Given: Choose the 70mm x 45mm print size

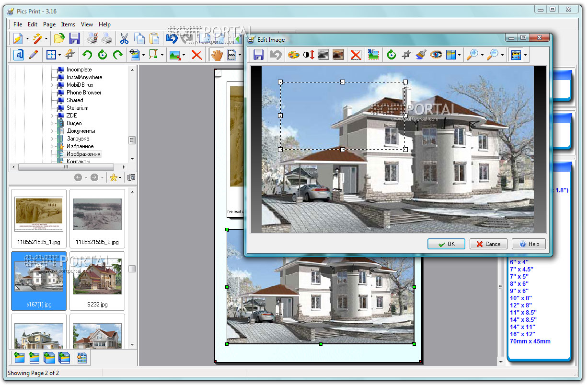Looking at the screenshot, I should [530, 341].
